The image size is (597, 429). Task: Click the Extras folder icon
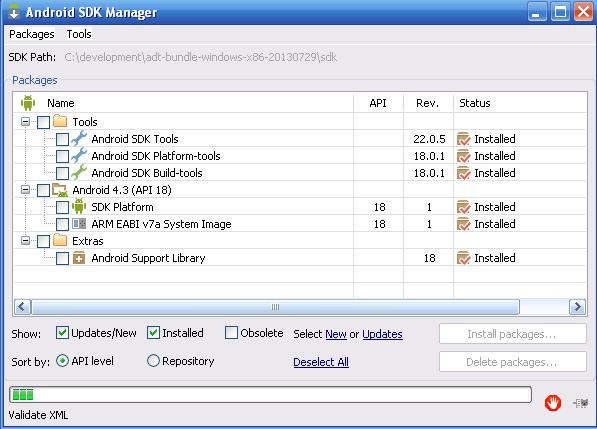pos(60,240)
